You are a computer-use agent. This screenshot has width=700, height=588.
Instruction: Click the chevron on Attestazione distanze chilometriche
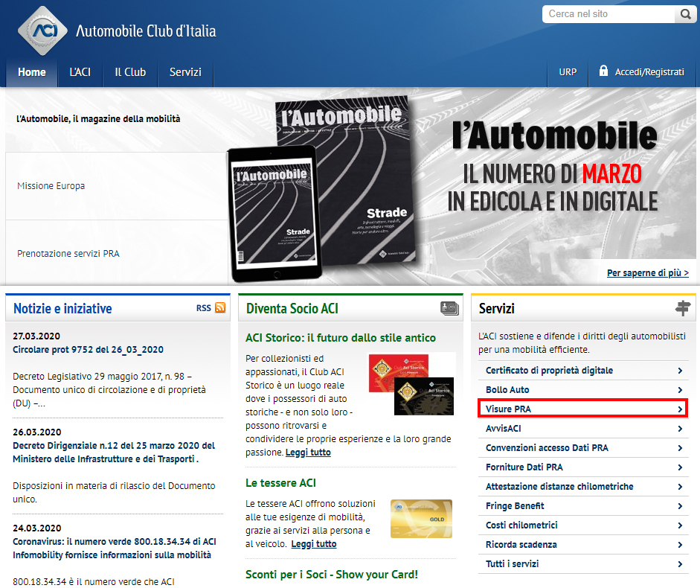680,487
